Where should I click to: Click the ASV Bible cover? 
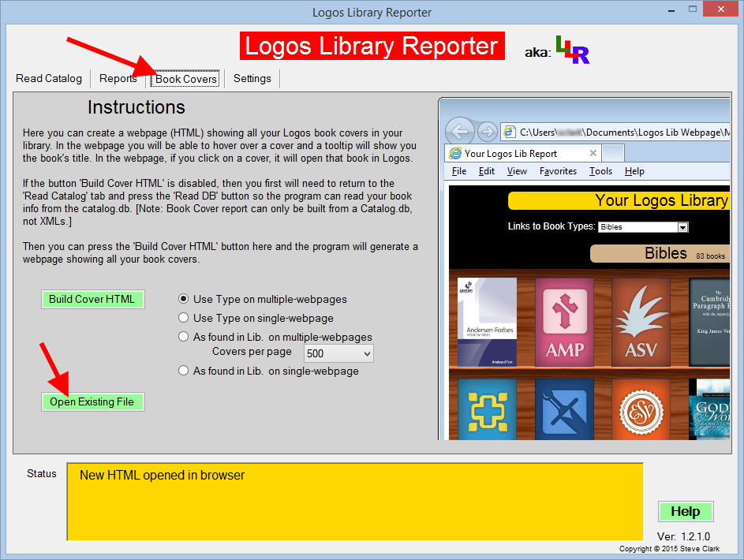pos(641,322)
